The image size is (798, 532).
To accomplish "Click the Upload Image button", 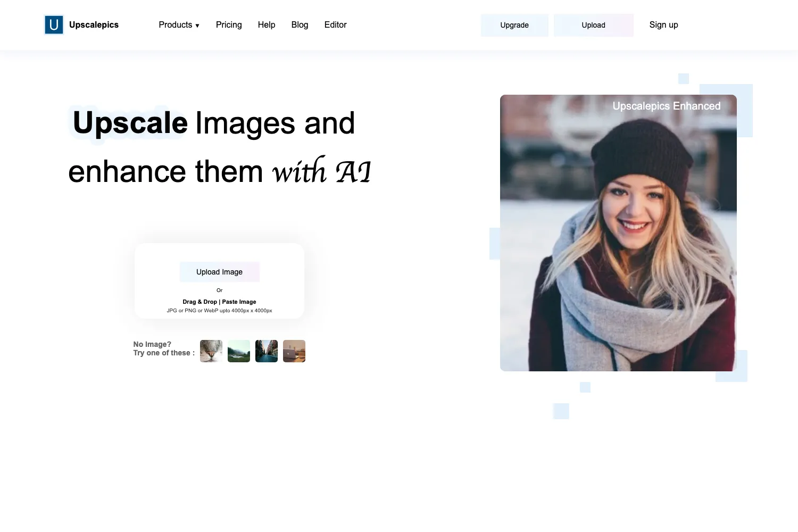I will pyautogui.click(x=219, y=272).
